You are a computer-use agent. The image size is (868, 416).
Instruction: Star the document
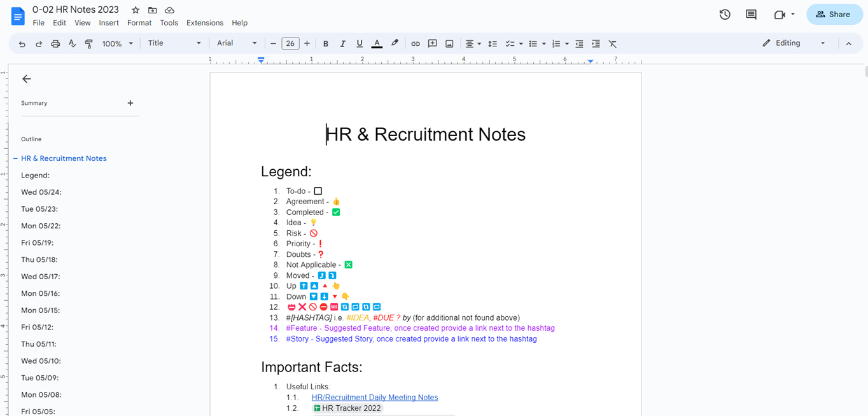136,10
